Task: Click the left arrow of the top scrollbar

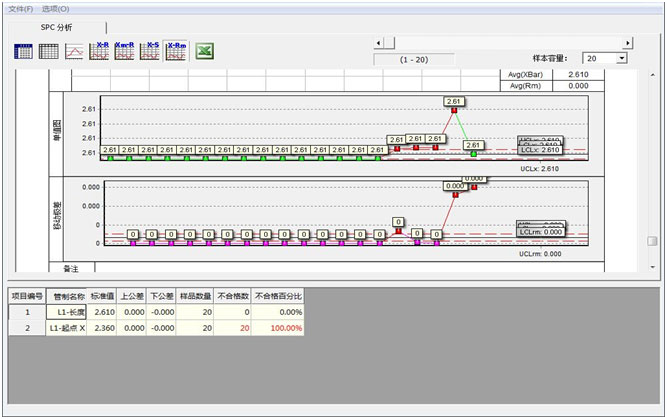Action: point(376,43)
